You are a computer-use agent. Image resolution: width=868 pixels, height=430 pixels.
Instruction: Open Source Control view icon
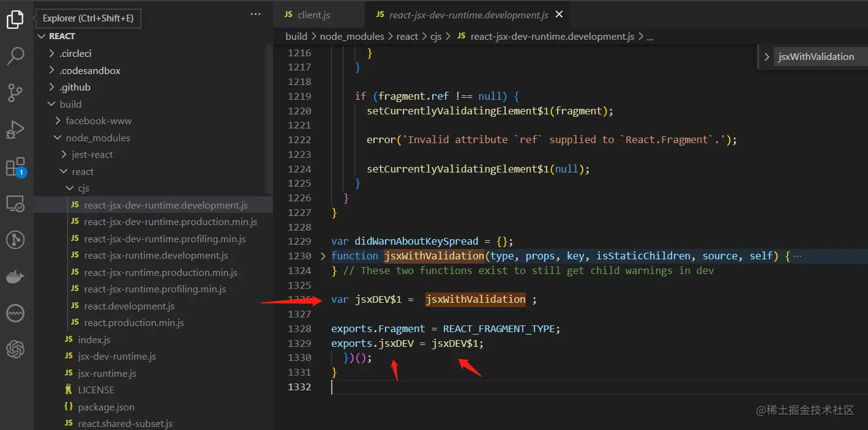tap(15, 93)
